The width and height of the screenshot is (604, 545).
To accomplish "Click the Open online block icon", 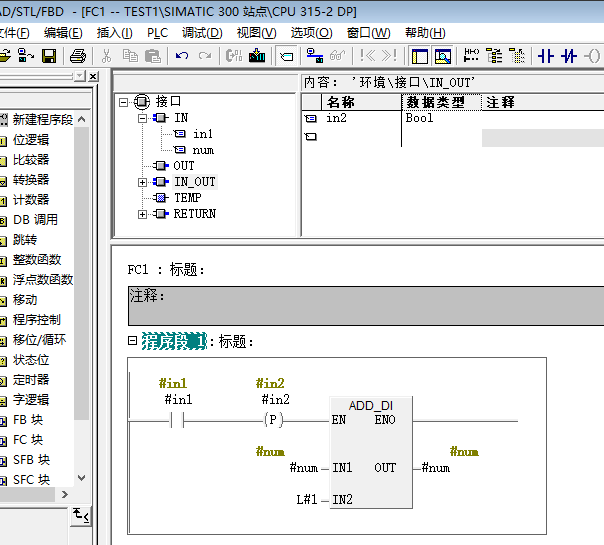I will 25,56.
